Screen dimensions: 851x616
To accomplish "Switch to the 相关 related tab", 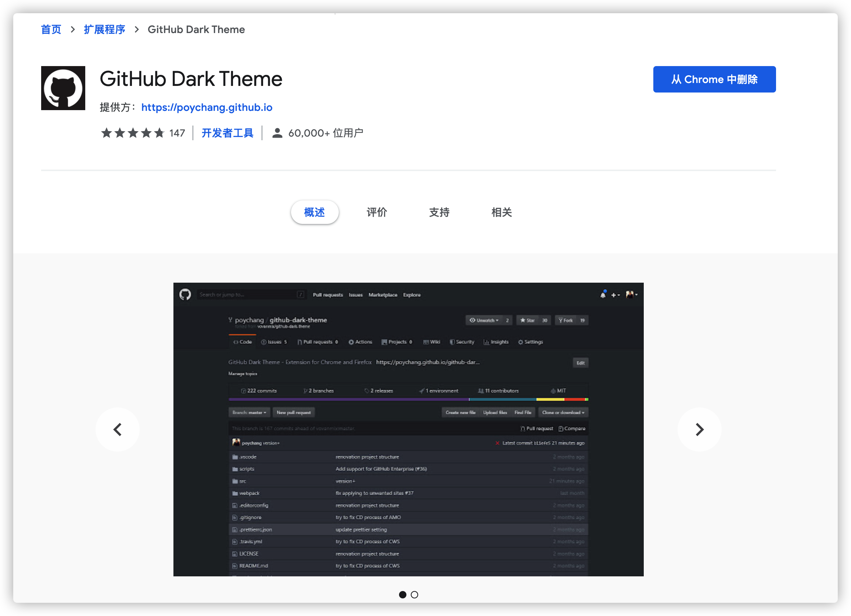I will coord(502,212).
